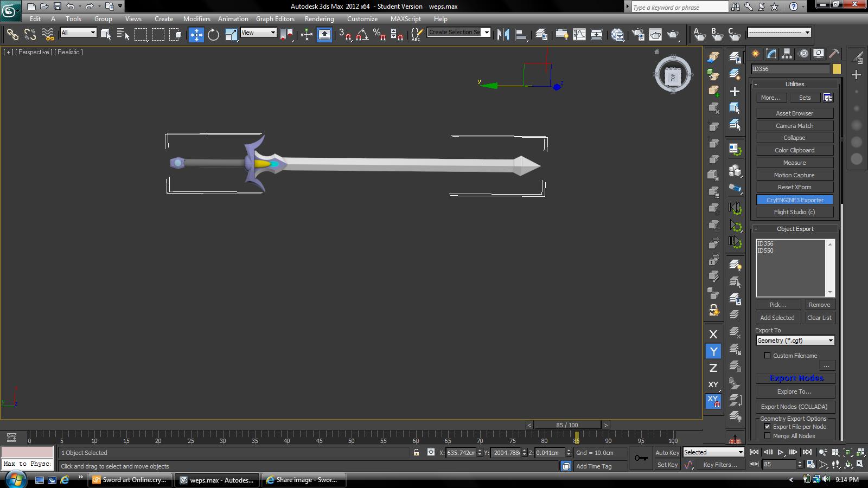This screenshot has height=488, width=868.
Task: Play the animation
Action: tap(780, 452)
